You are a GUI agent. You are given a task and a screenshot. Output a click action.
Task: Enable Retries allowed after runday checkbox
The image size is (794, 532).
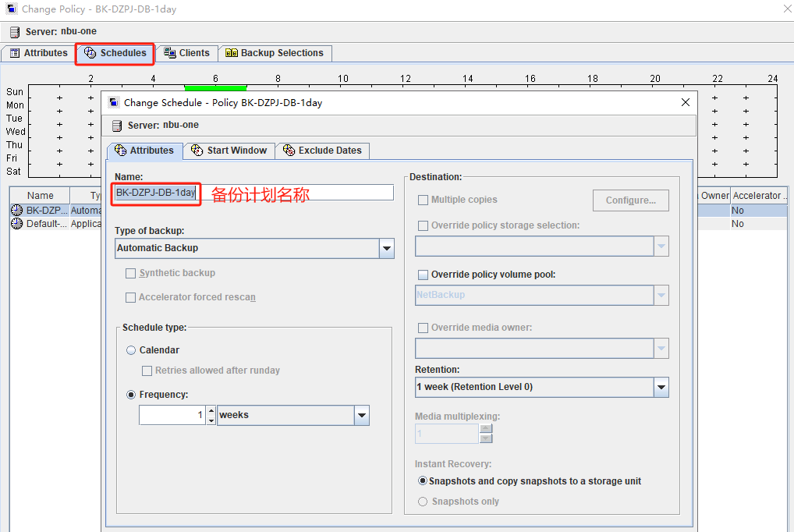(x=147, y=371)
